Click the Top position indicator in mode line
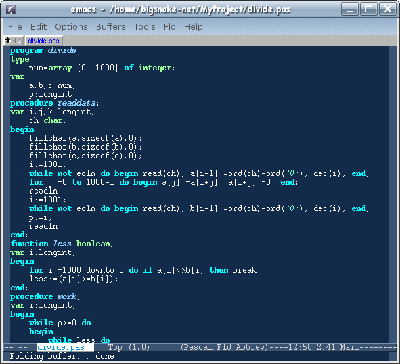Image resolution: width=400 pixels, height=364 pixels. (x=116, y=347)
